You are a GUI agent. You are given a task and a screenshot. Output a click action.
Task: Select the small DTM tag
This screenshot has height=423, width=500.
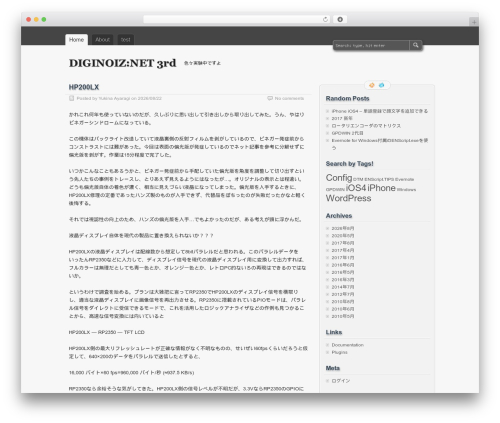pyautogui.click(x=358, y=179)
